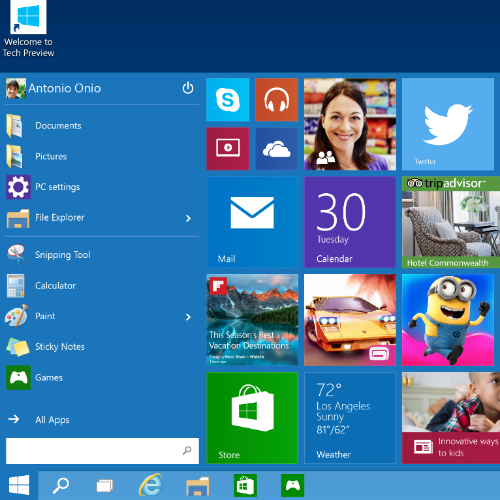This screenshot has height=500, width=500.
Task: Open Store from the taskbar
Action: point(245,485)
